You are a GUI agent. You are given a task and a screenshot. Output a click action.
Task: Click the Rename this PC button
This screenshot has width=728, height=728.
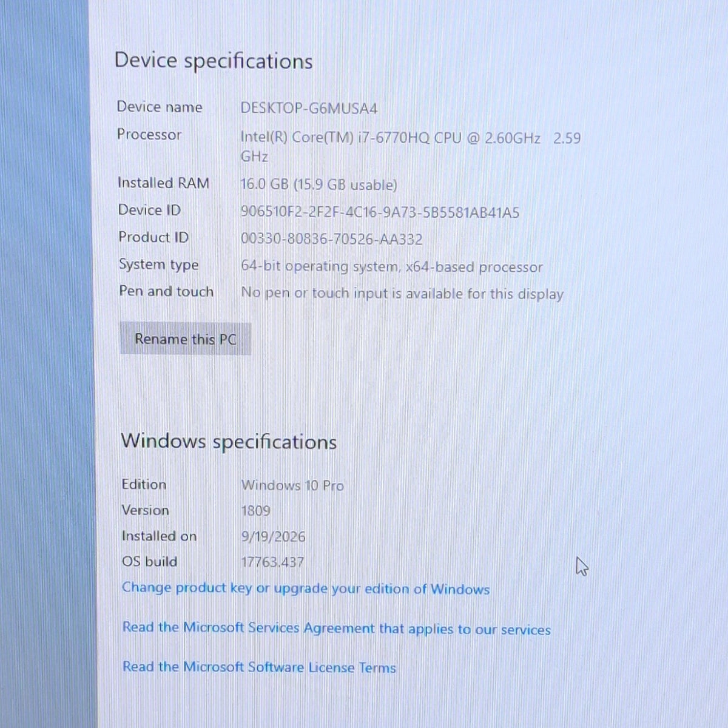click(185, 339)
